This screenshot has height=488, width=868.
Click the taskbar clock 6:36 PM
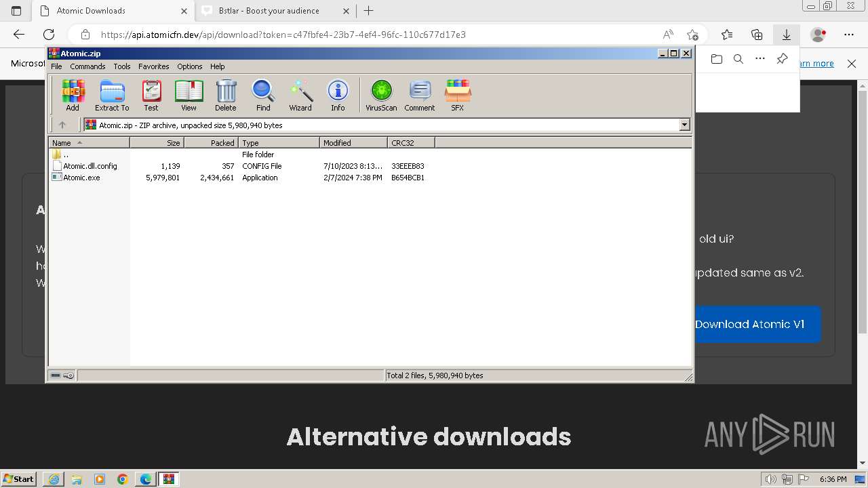[x=833, y=479]
